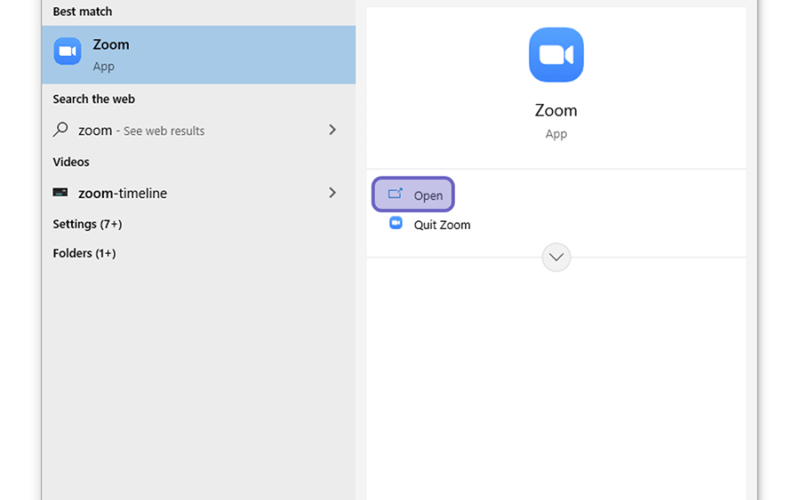Open the Zoom app
Image resolution: width=800 pixels, height=500 pixels.
click(413, 194)
